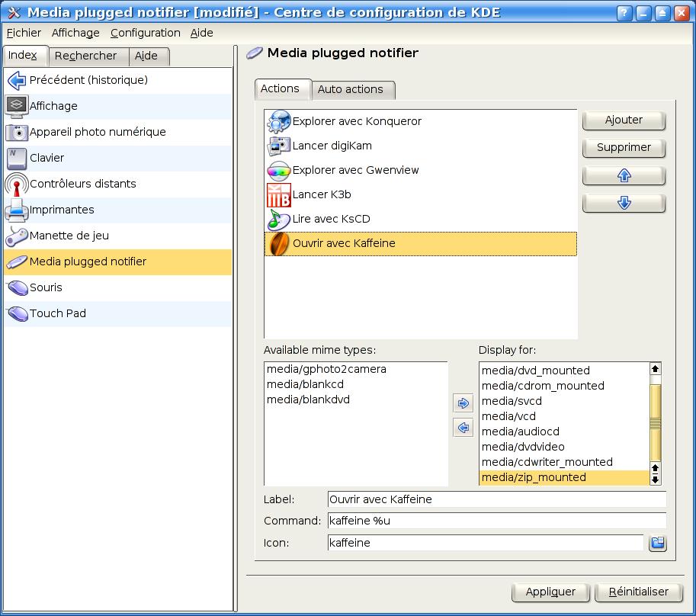Click into the Label text field
The image size is (696, 616).
coord(497,499)
